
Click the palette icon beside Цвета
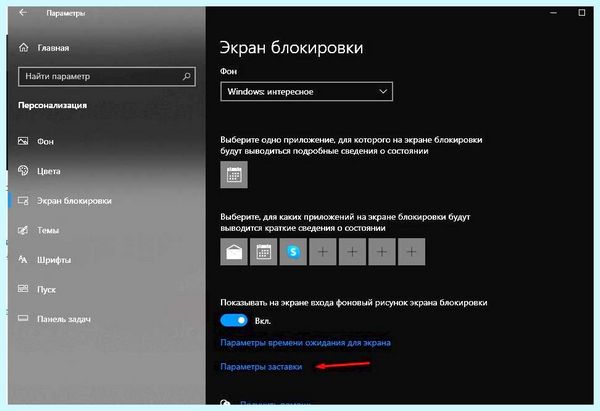pos(23,171)
